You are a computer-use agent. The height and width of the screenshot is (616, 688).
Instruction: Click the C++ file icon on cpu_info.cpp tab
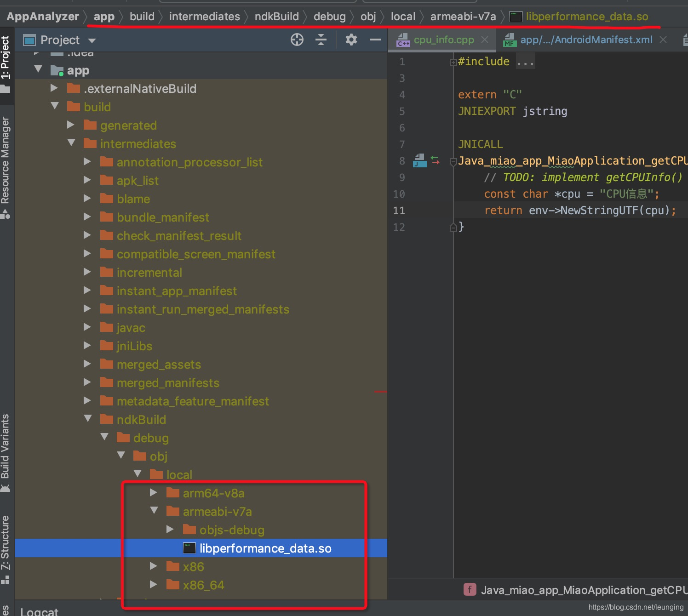(403, 40)
